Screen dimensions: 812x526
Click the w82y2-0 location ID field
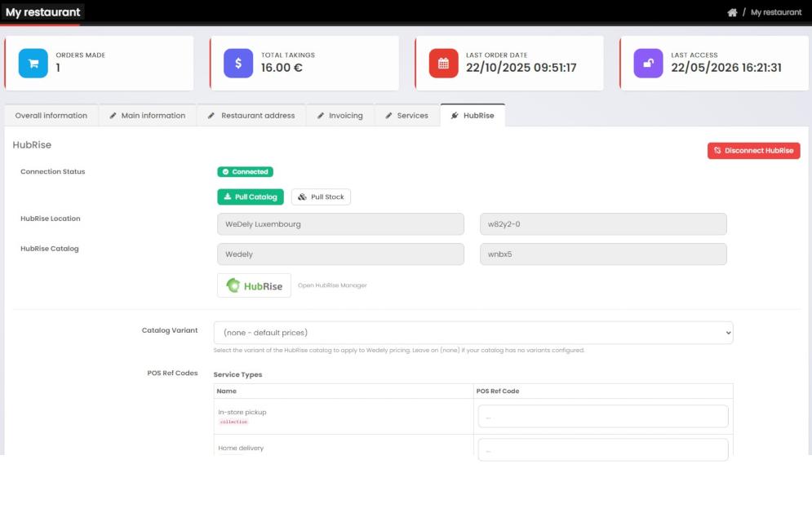pyautogui.click(x=603, y=224)
